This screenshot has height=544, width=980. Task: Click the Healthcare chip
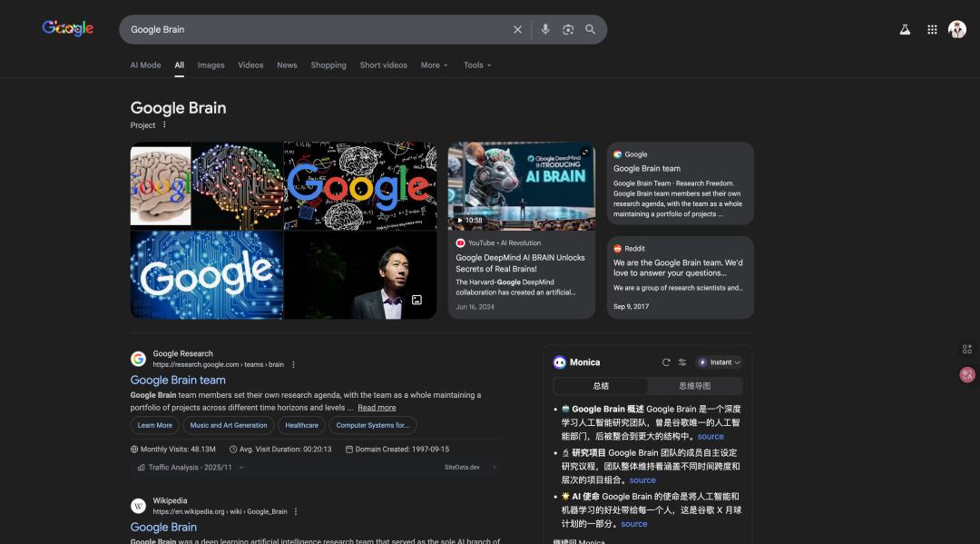(301, 425)
